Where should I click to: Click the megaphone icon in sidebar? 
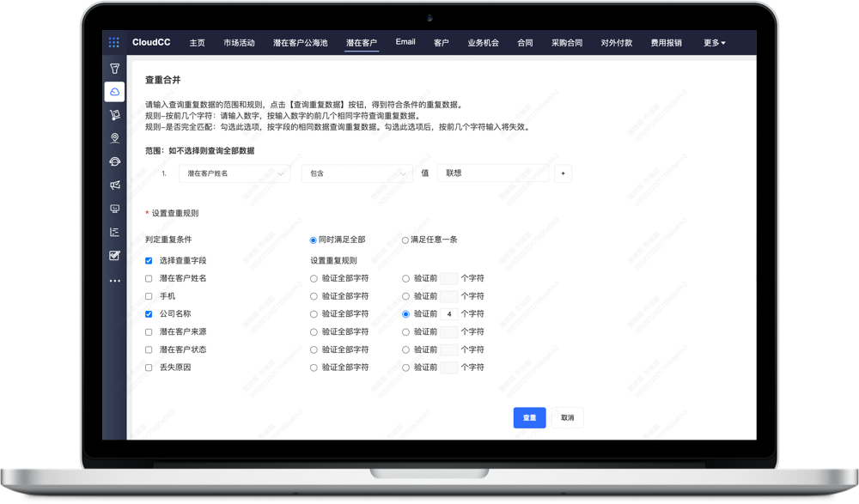114,185
